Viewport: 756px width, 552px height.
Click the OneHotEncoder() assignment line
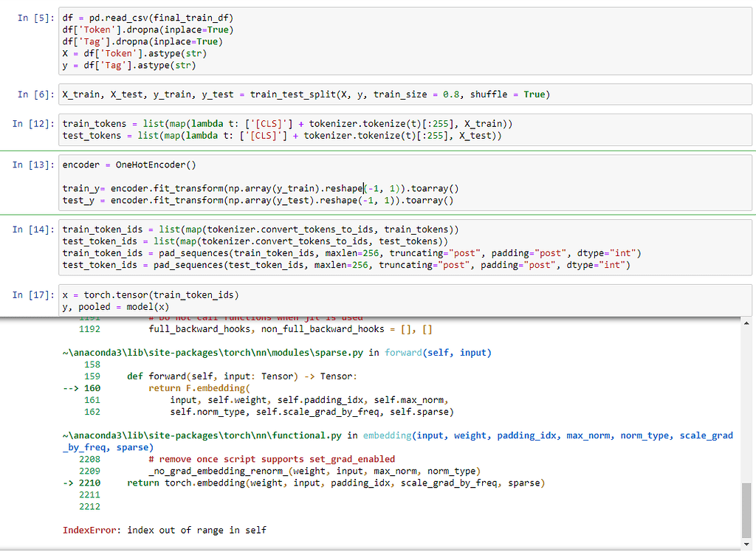click(x=129, y=165)
